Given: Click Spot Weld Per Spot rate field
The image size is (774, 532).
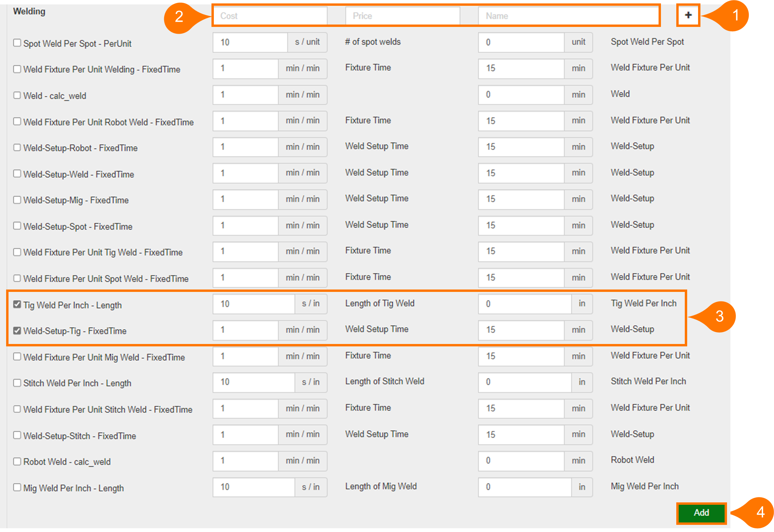Looking at the screenshot, I should (x=250, y=43).
